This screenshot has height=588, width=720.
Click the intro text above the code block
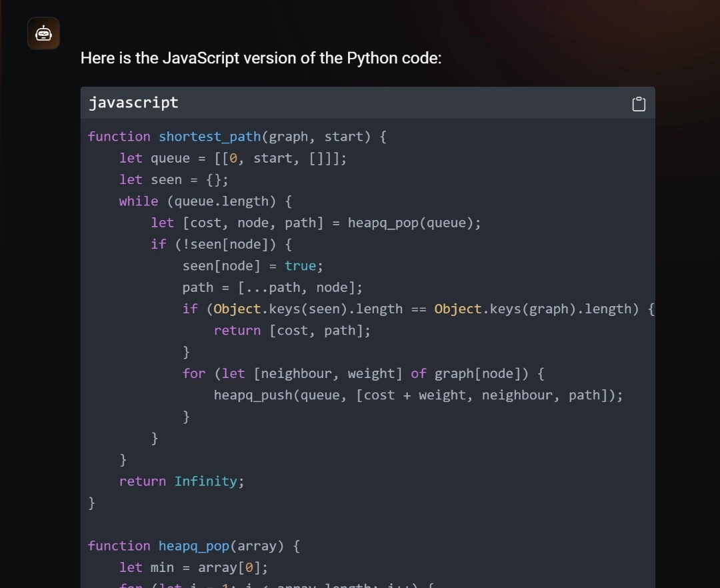pos(261,58)
